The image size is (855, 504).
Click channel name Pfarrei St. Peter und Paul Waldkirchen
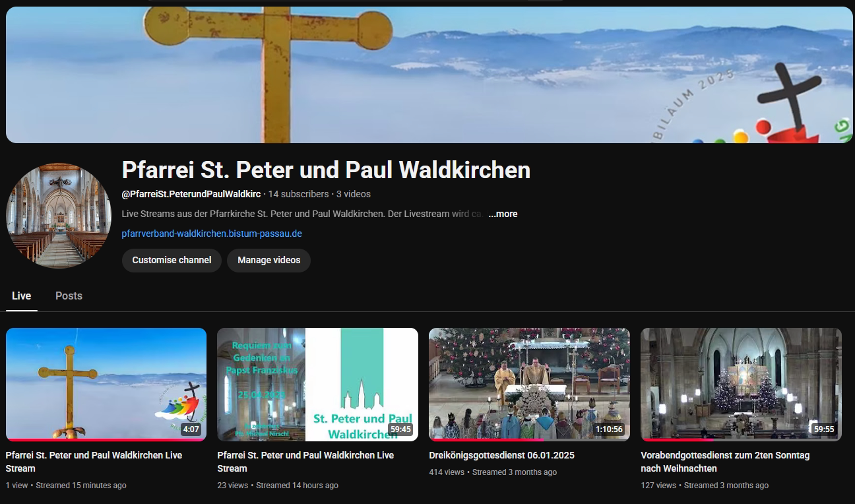coord(326,170)
